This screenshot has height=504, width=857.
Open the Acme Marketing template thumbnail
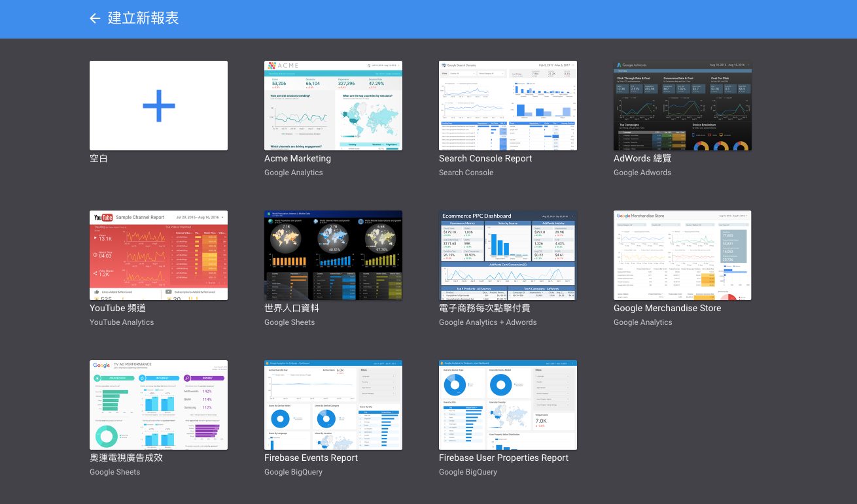click(x=333, y=106)
